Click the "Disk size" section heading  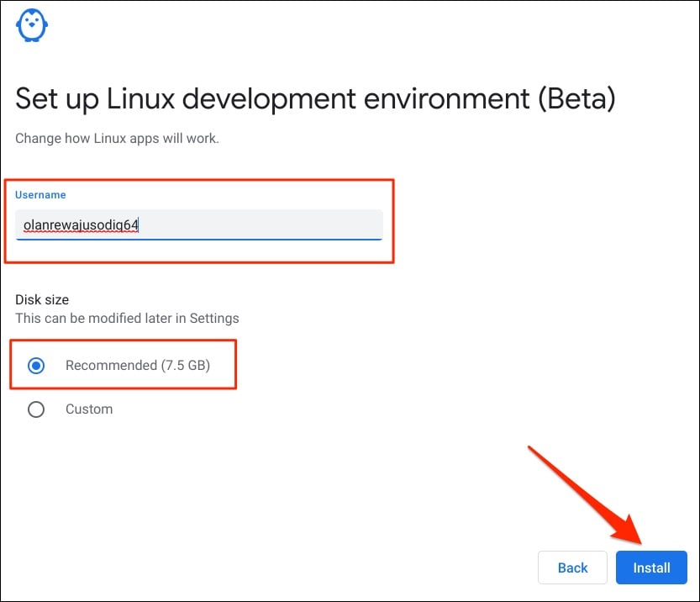point(42,299)
